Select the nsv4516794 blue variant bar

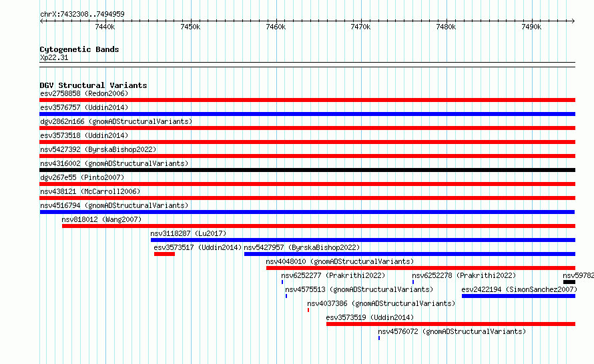[307, 212]
